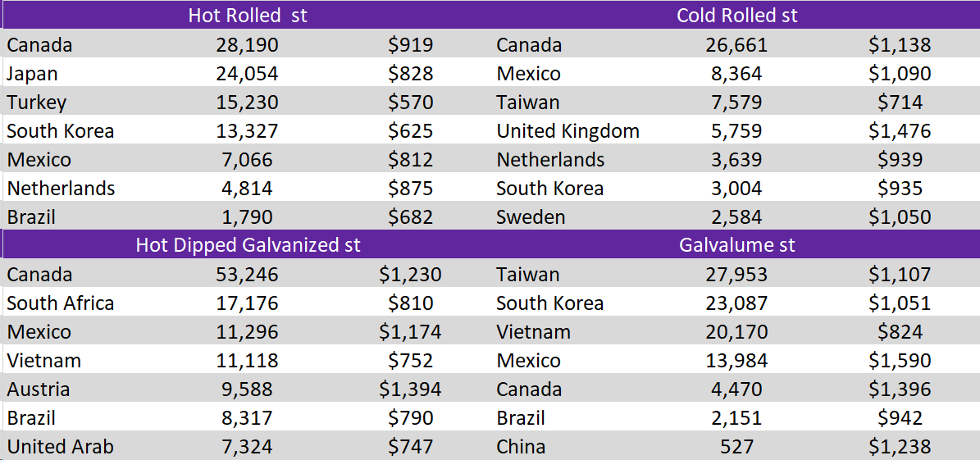Click Canada in the Hot Rolled table
This screenshot has height=460, width=980.
click(39, 45)
